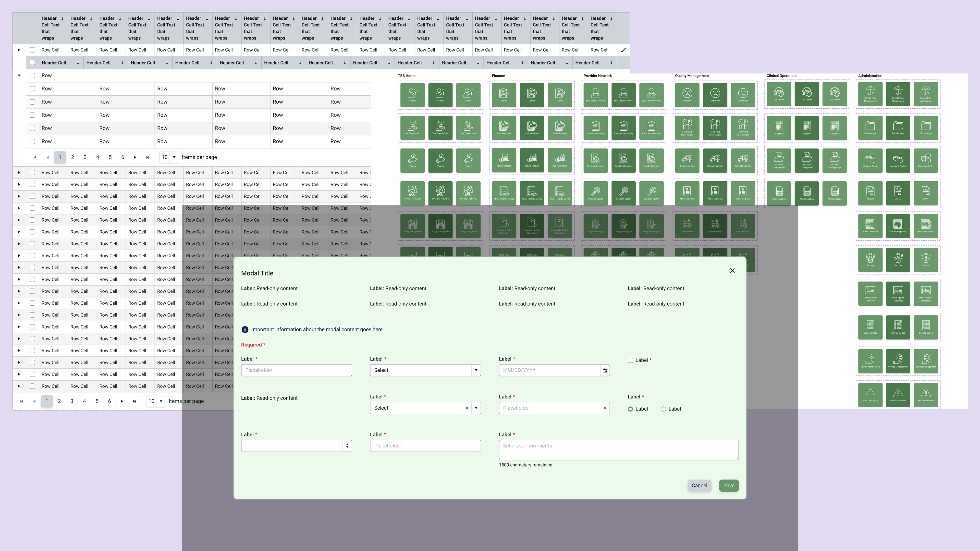Click the Cancel button in modal
Screen dimensions: 980x551
[699, 486]
